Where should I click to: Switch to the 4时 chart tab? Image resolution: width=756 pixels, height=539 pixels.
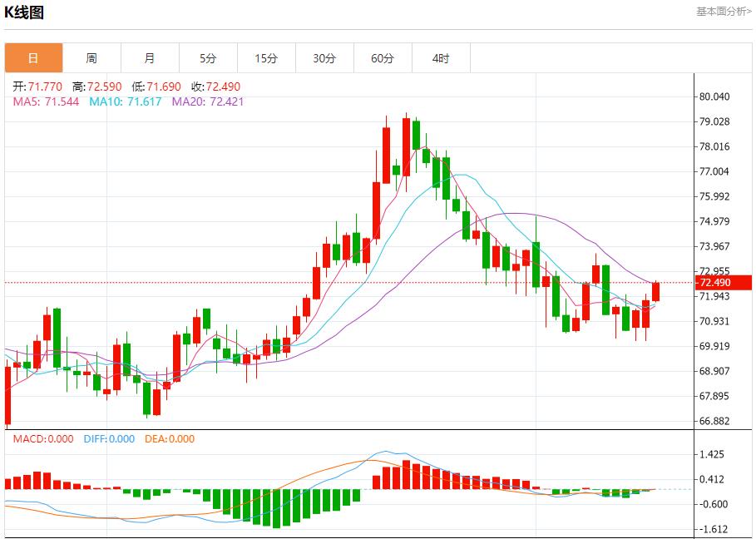[441, 58]
